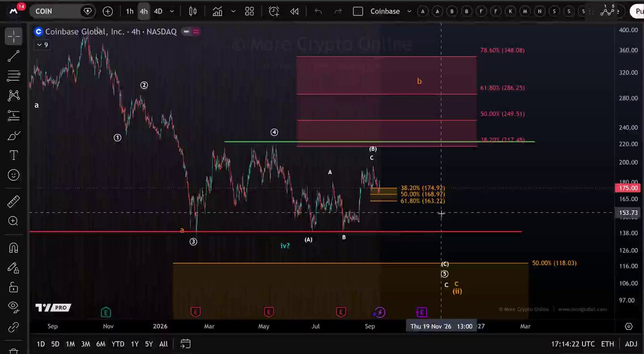This screenshot has width=644, height=354.
Task: Undo the last chart action
Action: click(x=318, y=11)
